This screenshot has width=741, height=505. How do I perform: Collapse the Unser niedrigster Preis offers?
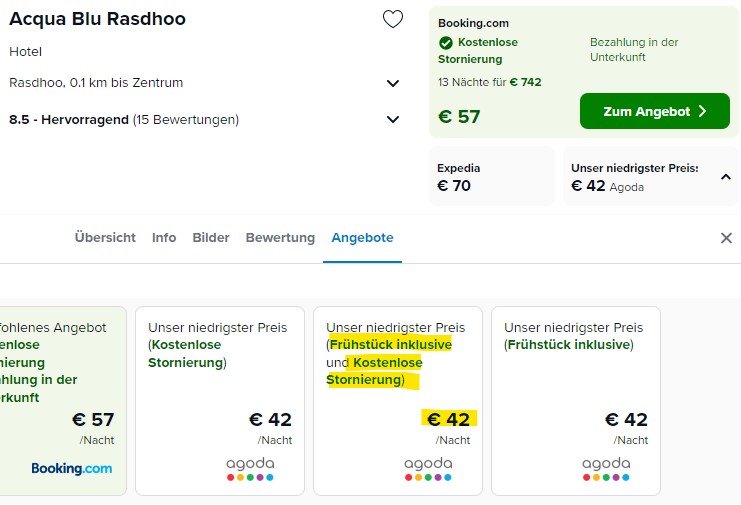[x=726, y=177]
